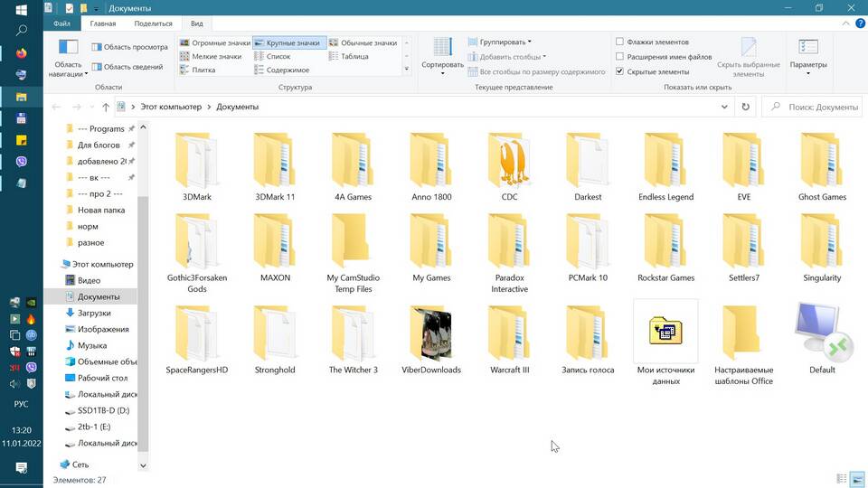Image resolution: width=868 pixels, height=488 pixels.
Task: Choose Огромные значки layout
Action: [215, 42]
